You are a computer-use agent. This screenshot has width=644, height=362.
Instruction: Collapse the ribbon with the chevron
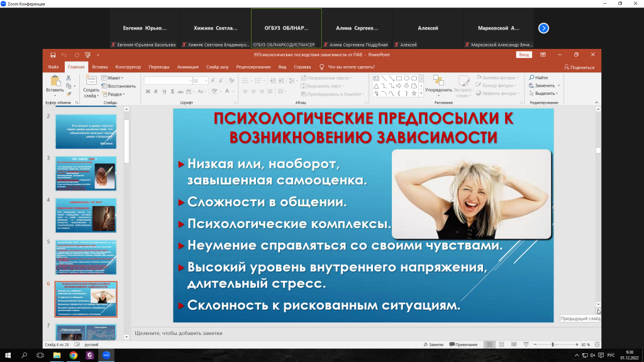click(596, 102)
